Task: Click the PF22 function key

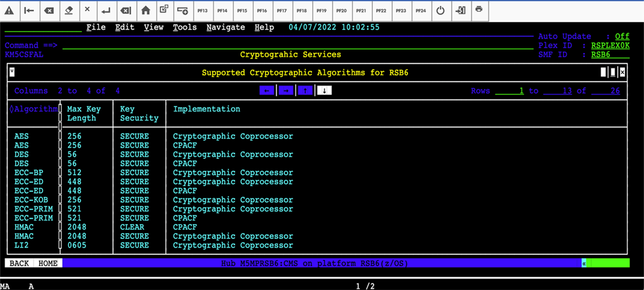Action: pos(382,10)
